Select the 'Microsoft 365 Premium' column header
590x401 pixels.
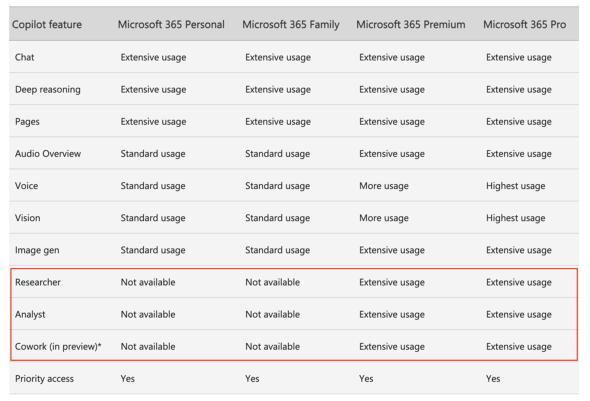point(411,24)
